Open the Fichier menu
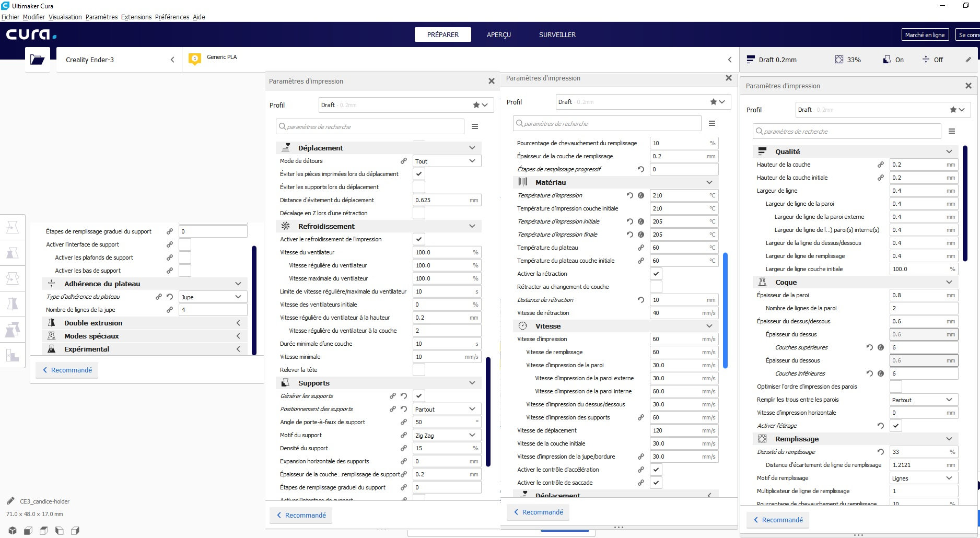This screenshot has width=980, height=538. click(x=10, y=17)
